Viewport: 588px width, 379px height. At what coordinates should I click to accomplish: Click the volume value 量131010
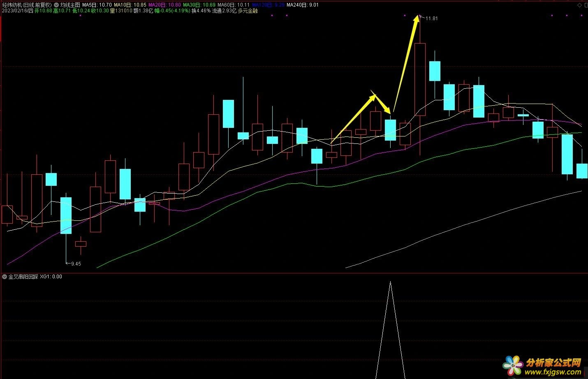coord(121,11)
